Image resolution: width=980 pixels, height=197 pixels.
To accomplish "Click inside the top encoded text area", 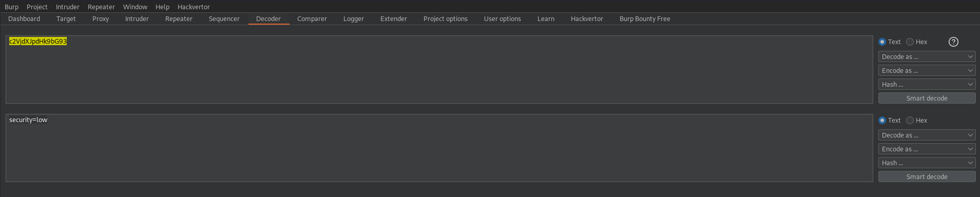I will click(x=439, y=70).
